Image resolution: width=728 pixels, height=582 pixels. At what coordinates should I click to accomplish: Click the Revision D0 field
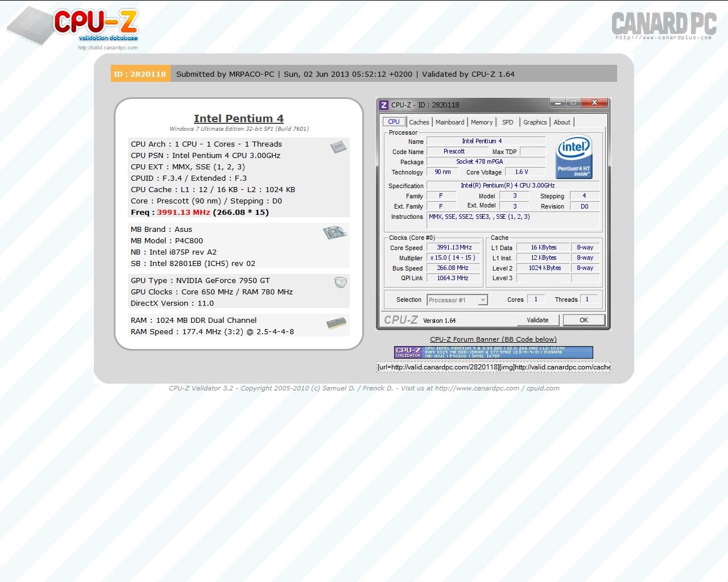click(x=584, y=206)
